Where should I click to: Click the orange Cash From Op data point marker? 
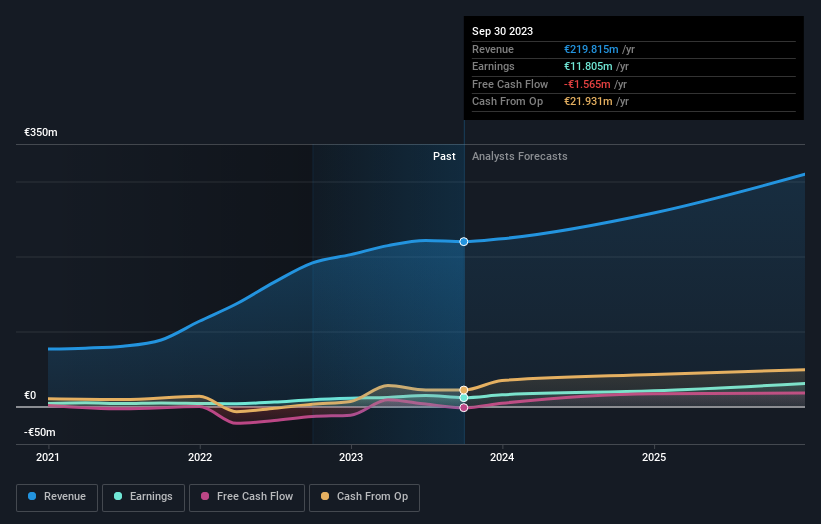464,390
